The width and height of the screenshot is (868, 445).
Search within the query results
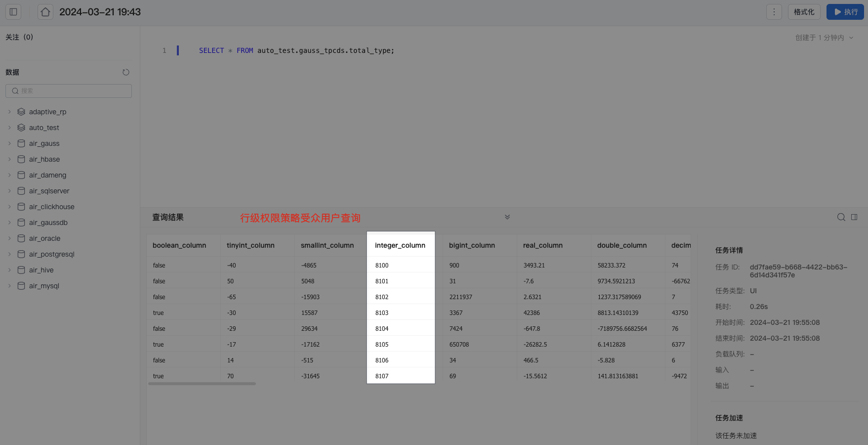(841, 217)
